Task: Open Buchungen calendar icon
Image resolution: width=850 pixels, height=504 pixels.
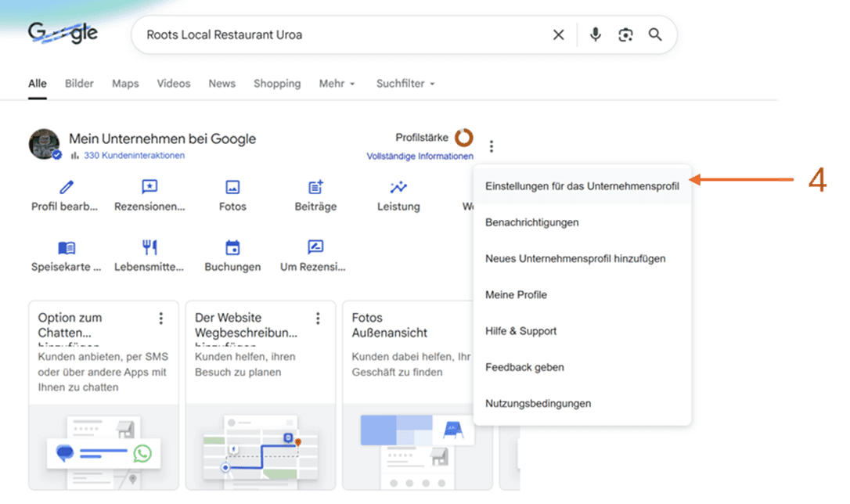Action: click(232, 247)
